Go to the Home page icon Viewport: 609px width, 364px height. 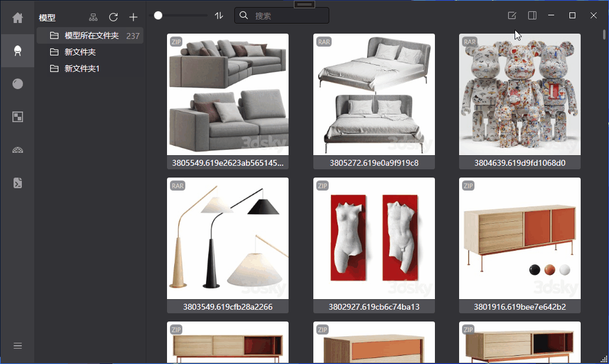click(x=18, y=18)
